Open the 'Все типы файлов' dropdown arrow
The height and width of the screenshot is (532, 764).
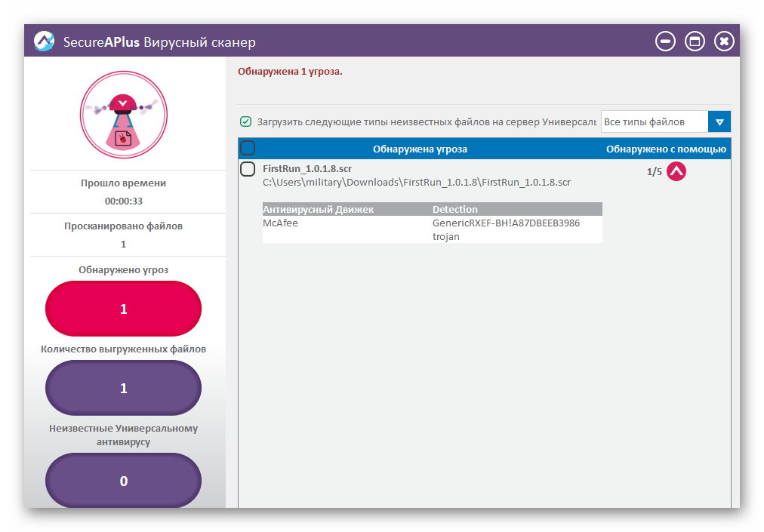coord(719,121)
